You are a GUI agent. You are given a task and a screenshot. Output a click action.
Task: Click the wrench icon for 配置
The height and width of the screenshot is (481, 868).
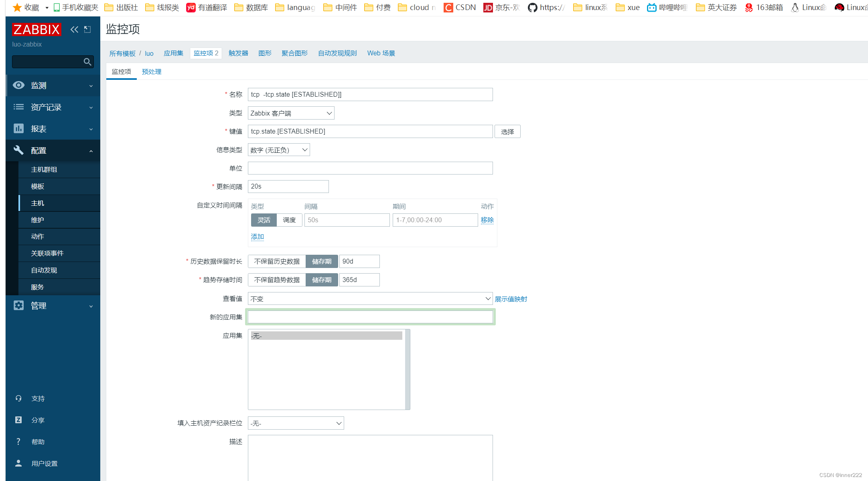pos(18,150)
